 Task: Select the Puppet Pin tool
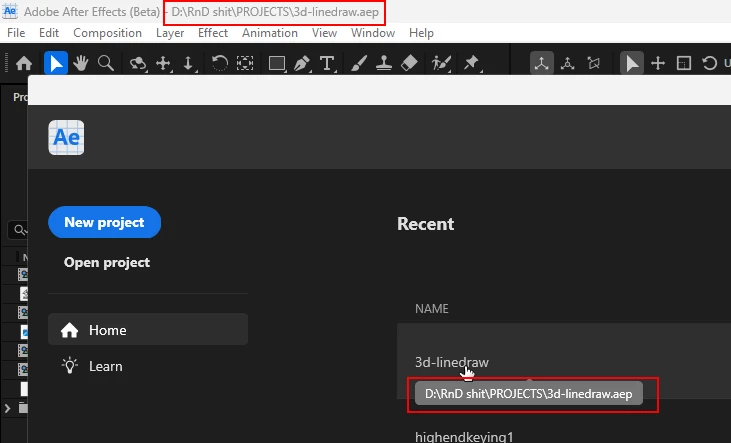tap(471, 63)
